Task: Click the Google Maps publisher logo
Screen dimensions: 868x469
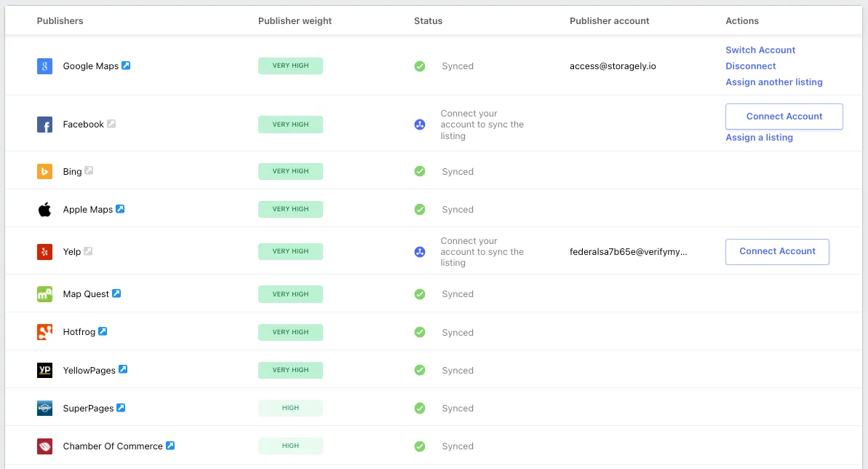Action: click(45, 66)
